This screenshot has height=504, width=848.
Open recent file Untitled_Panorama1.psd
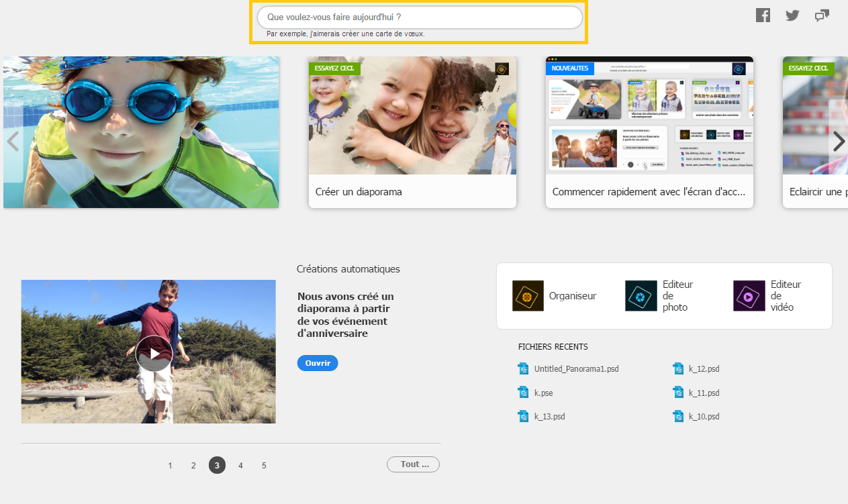click(x=576, y=369)
